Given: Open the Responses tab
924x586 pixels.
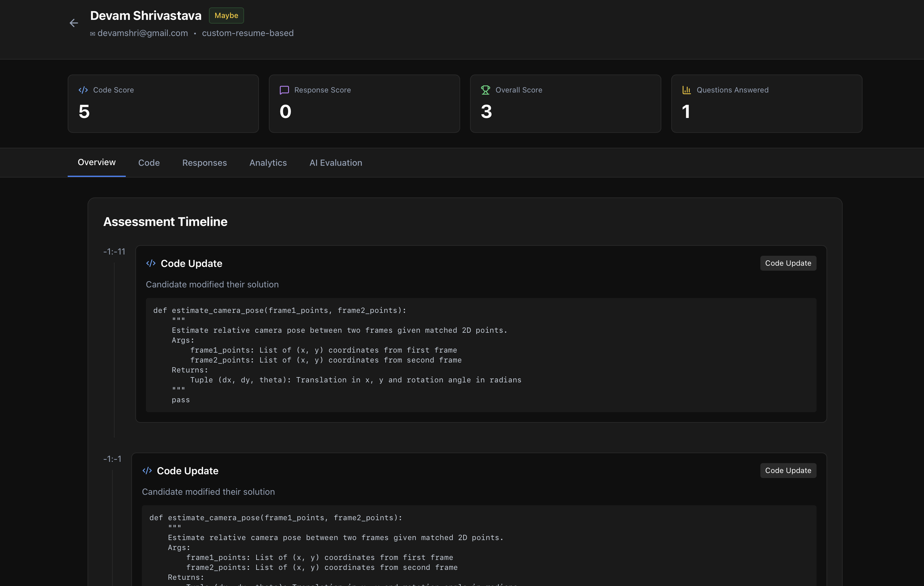Looking at the screenshot, I should point(205,163).
